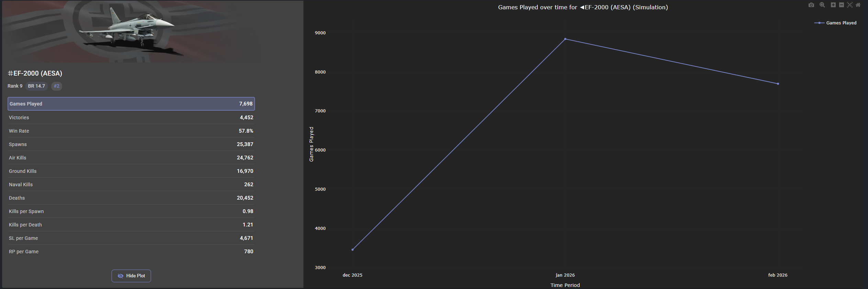This screenshot has height=289, width=868.
Task: Click the jan 2026 data point
Action: [x=565, y=39]
